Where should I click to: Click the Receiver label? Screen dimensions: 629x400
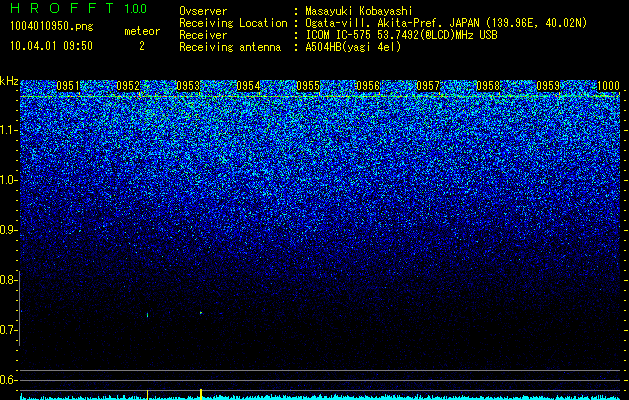click(203, 35)
